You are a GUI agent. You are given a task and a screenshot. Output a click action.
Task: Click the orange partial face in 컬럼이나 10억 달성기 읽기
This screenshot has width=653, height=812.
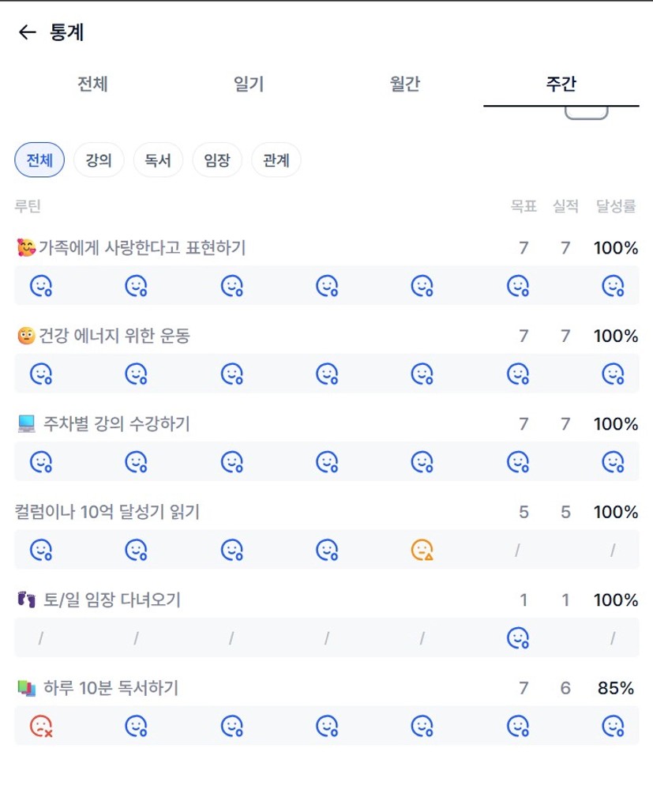coord(423,549)
